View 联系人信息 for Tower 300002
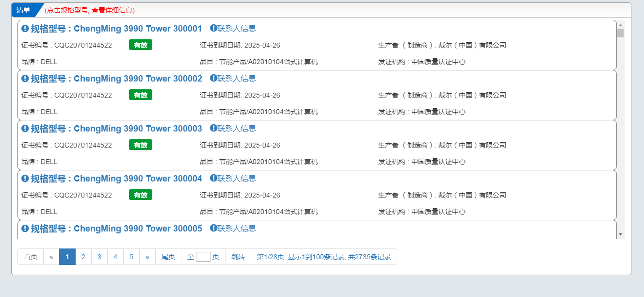 point(233,79)
